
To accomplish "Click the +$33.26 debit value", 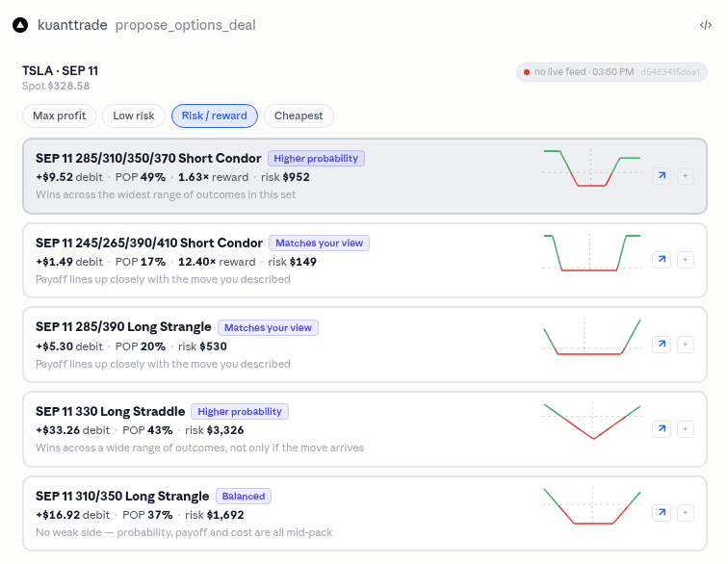I will (x=73, y=430).
